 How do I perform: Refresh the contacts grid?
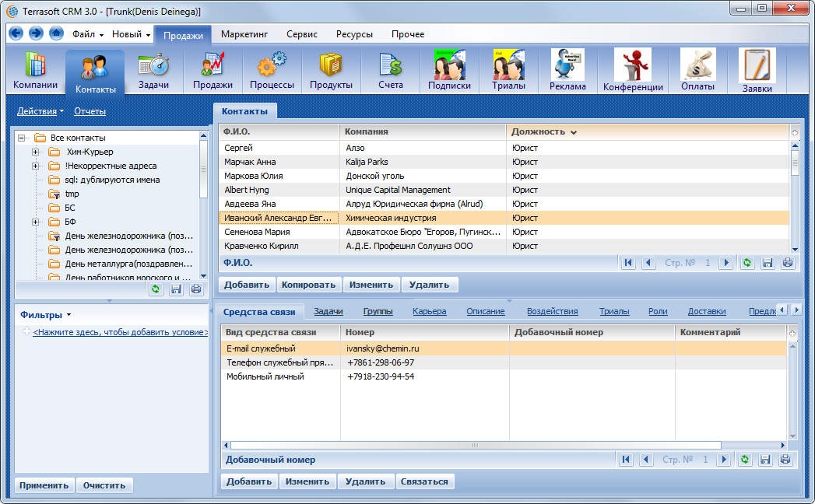[747, 263]
